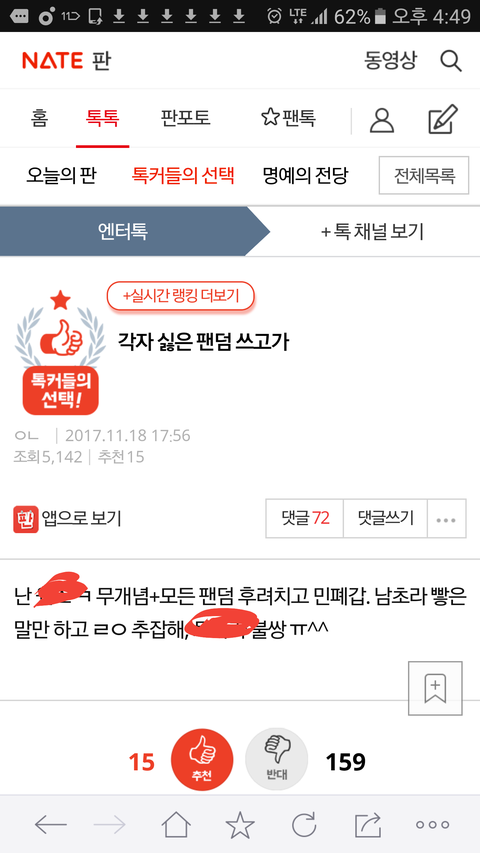The width and height of the screenshot is (480, 853).
Task: Tap 전체목록 button
Action: pyautogui.click(x=424, y=176)
